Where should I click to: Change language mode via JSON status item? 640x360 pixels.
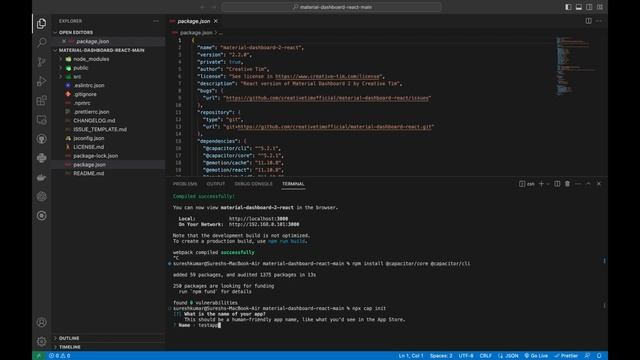click(512, 356)
